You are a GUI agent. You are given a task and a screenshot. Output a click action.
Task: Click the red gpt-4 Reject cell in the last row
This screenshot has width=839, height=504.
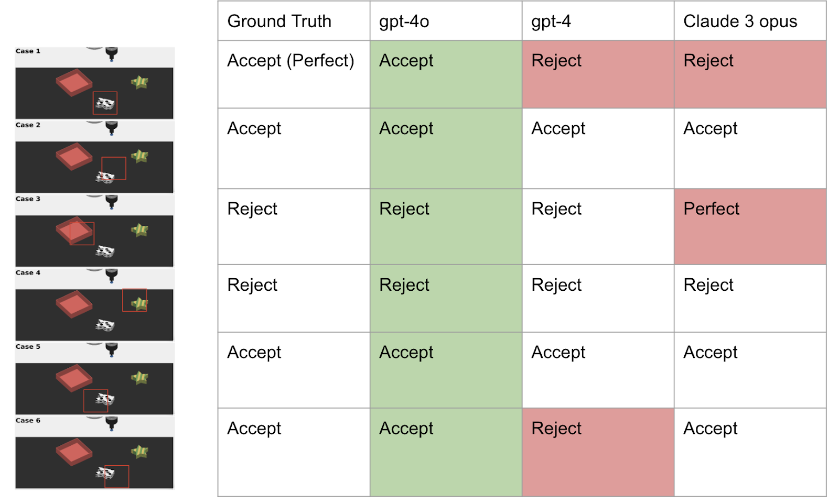tap(598, 452)
